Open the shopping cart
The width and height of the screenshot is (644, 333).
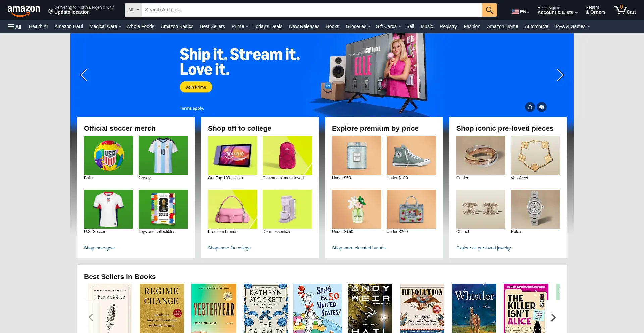coord(625,10)
